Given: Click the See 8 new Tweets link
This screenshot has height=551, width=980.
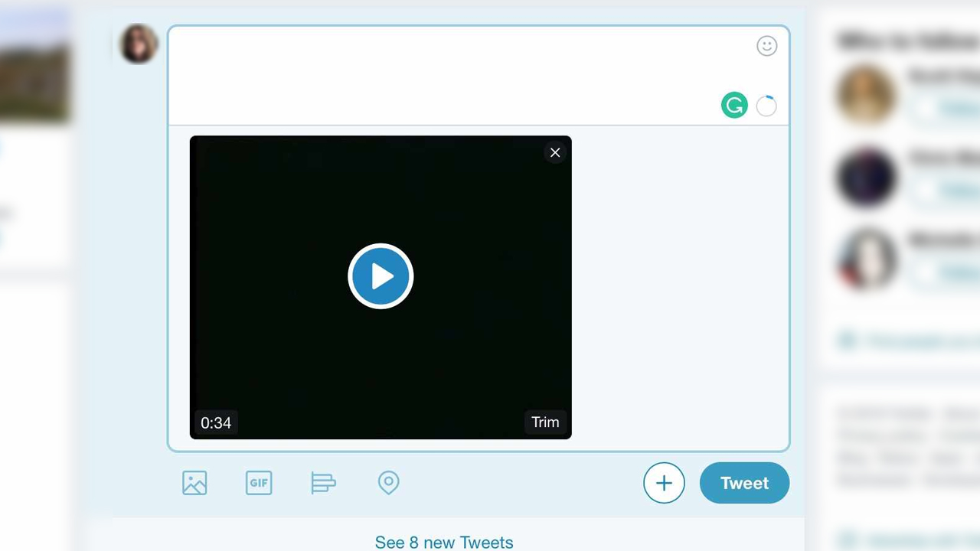Looking at the screenshot, I should [444, 542].
